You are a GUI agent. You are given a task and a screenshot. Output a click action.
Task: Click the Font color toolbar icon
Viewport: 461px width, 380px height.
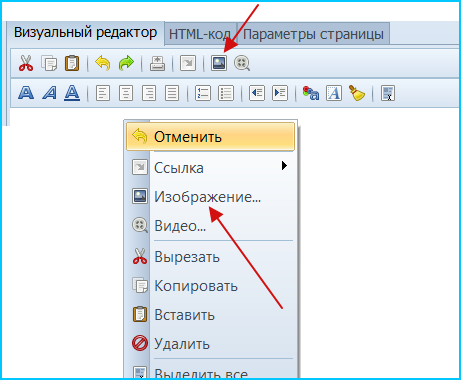tap(311, 93)
